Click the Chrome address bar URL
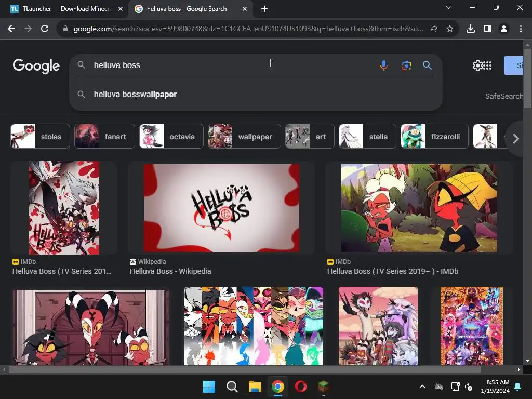The width and height of the screenshot is (532, 399). point(248,29)
